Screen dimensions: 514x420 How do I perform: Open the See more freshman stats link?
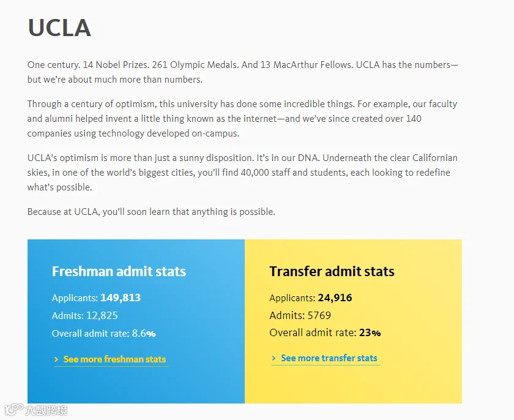pyautogui.click(x=114, y=359)
